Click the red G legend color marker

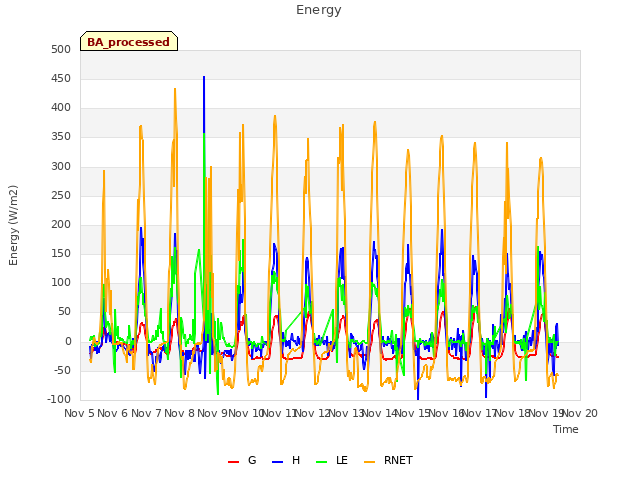[x=233, y=462]
